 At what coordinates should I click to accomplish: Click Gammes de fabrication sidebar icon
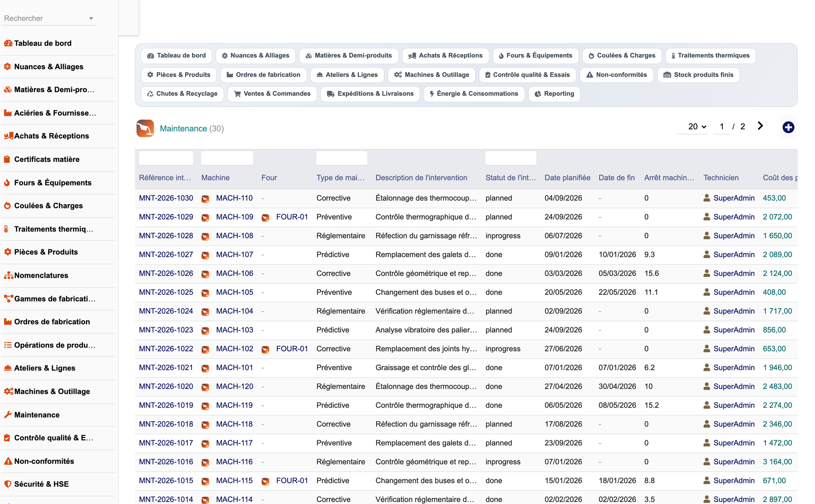8,299
